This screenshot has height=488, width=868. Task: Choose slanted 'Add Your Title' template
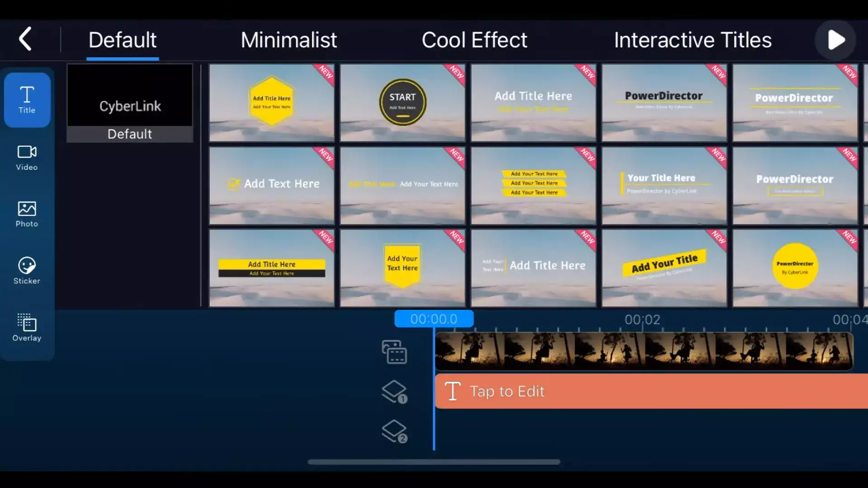tap(664, 268)
